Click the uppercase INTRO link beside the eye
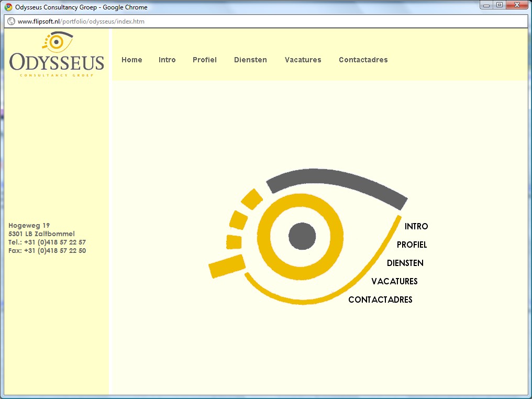The width and height of the screenshot is (532, 399). click(x=416, y=227)
